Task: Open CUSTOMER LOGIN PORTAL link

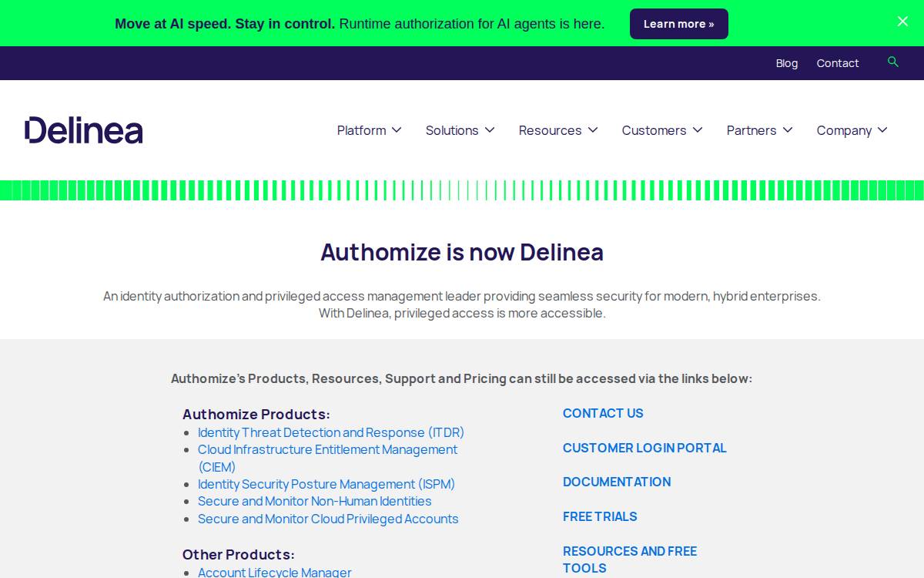Action: tap(644, 448)
